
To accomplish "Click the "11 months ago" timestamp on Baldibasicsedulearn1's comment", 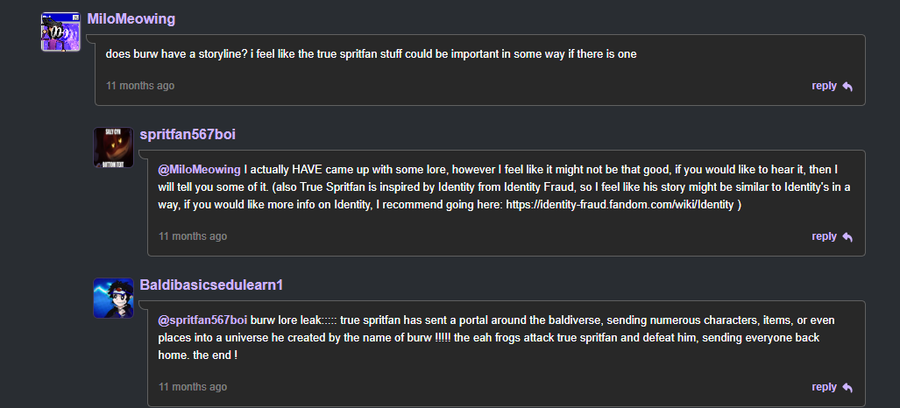I will point(193,387).
